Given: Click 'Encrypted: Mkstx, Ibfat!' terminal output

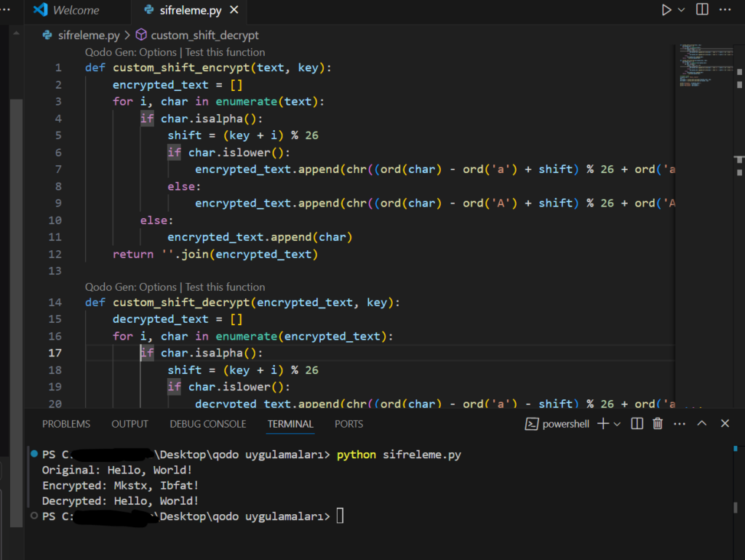Looking at the screenshot, I should (120, 485).
